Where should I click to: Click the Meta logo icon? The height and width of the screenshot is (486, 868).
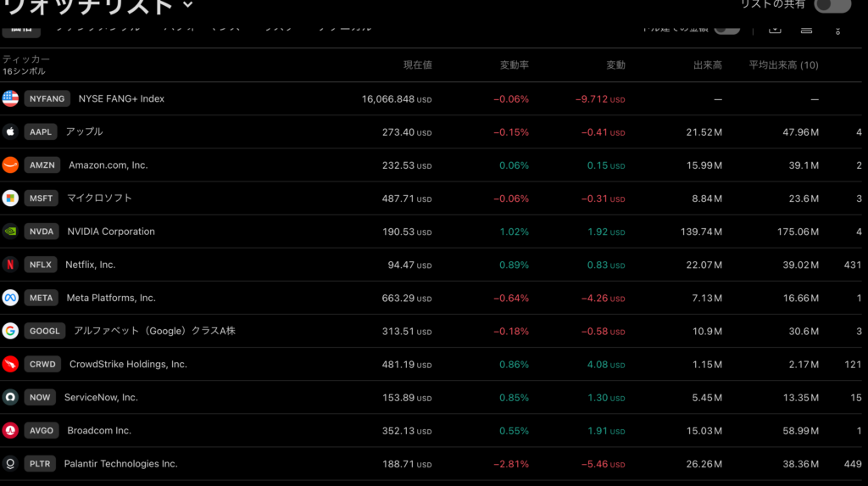(x=10, y=298)
